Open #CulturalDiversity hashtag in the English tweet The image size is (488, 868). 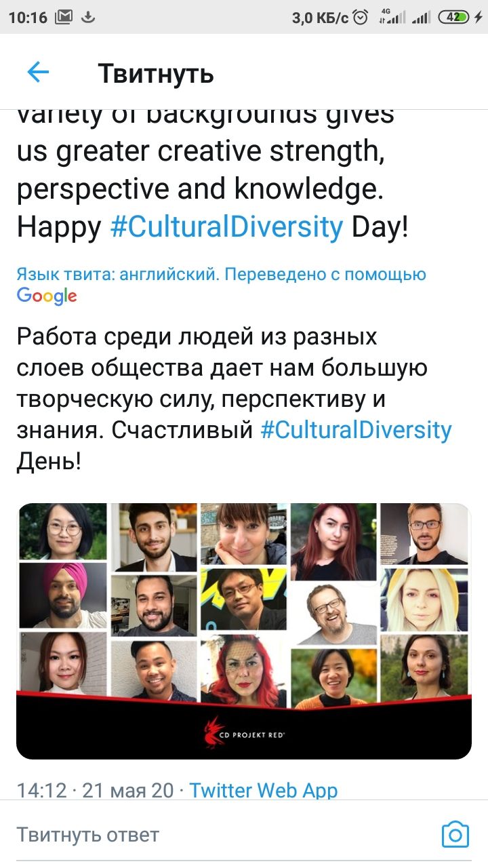[x=226, y=227]
